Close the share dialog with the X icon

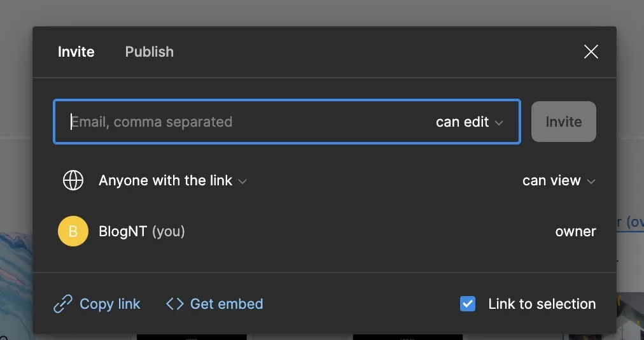coord(591,52)
